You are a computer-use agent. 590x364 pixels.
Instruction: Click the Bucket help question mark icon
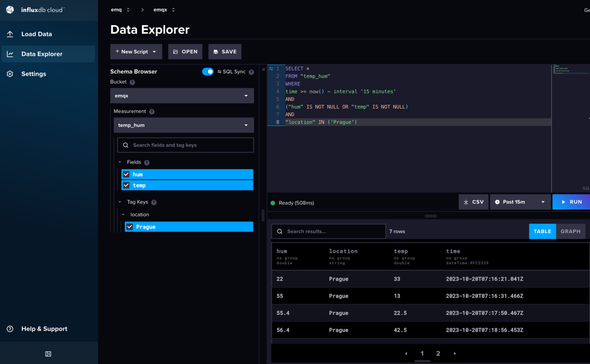click(x=132, y=82)
